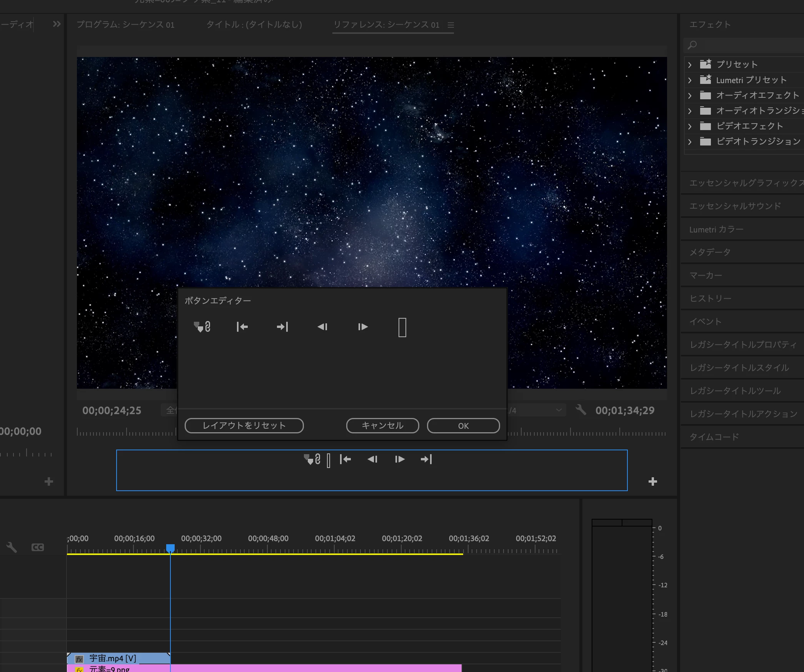This screenshot has width=804, height=672.
Task: Open Lumetri カラー panel
Action: click(x=716, y=229)
